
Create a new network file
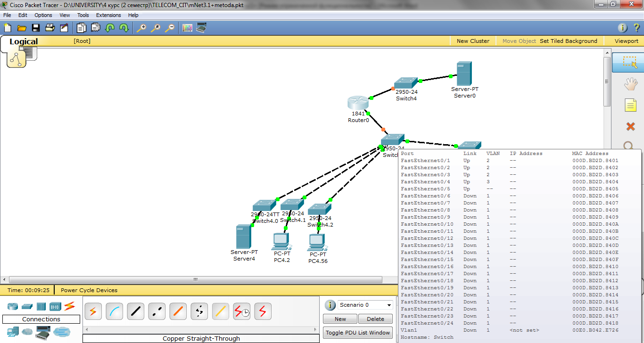[7, 28]
